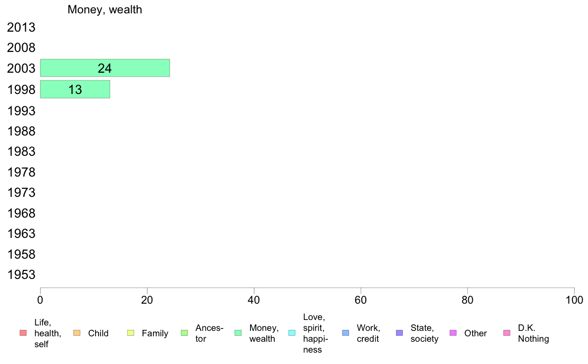Screen dimensions: 588x364
Task: Click the 2003 bar showing 24
Action: tap(105, 68)
